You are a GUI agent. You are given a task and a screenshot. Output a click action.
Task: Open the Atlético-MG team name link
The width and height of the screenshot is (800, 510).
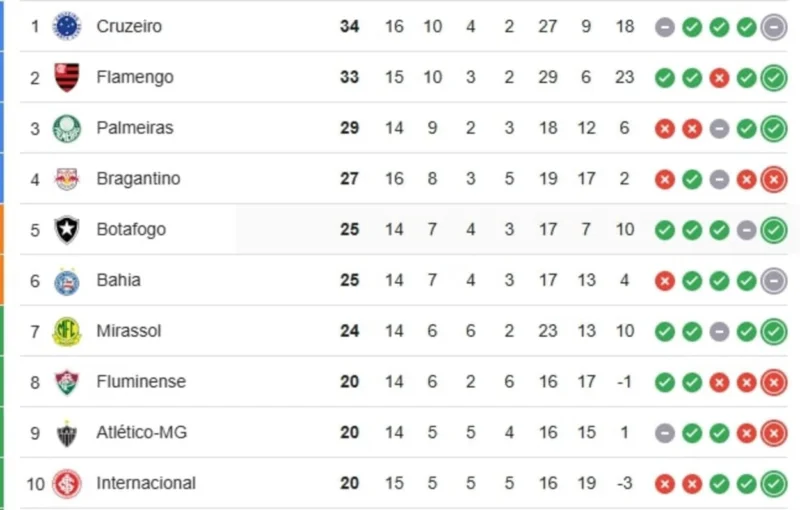pyautogui.click(x=141, y=433)
